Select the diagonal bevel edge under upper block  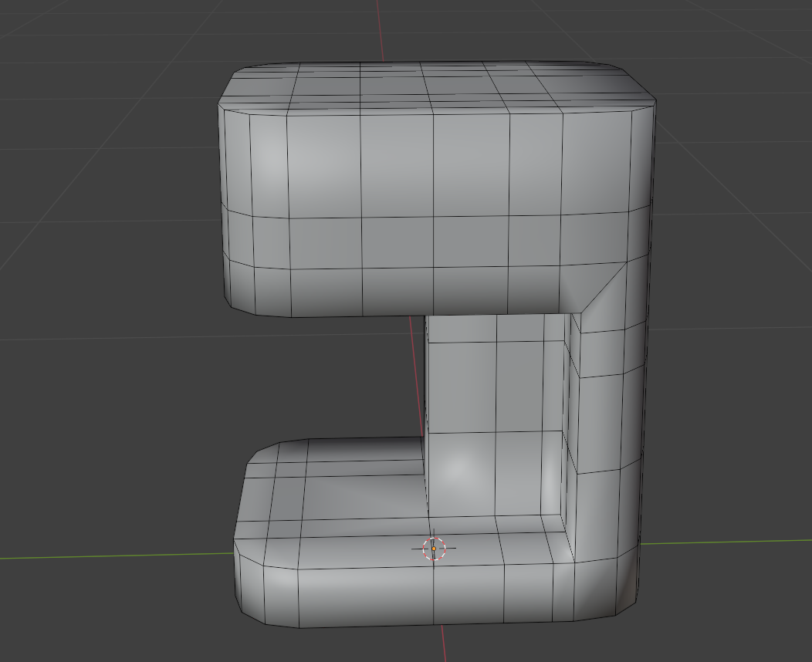(604, 287)
